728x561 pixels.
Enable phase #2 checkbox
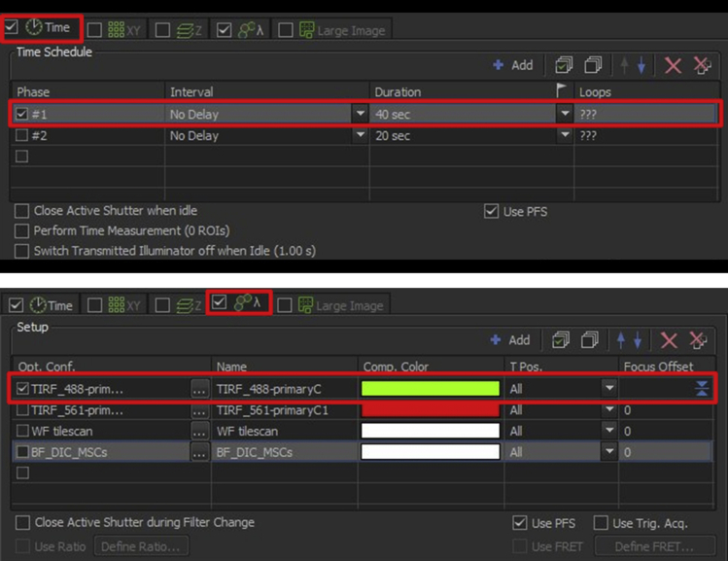[x=22, y=136]
